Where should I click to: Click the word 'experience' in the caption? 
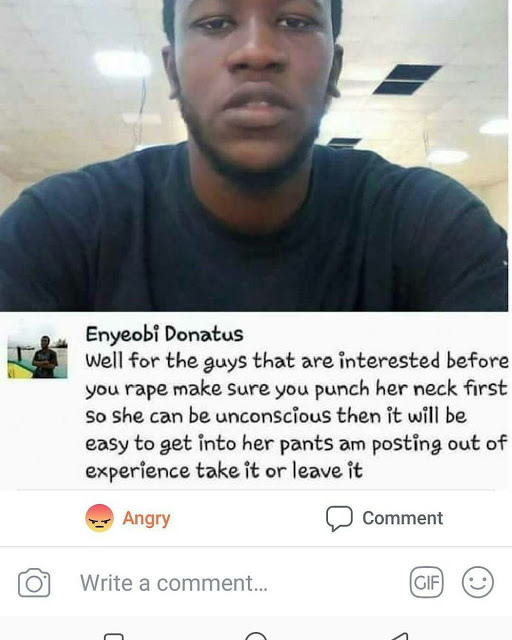pos(138,471)
